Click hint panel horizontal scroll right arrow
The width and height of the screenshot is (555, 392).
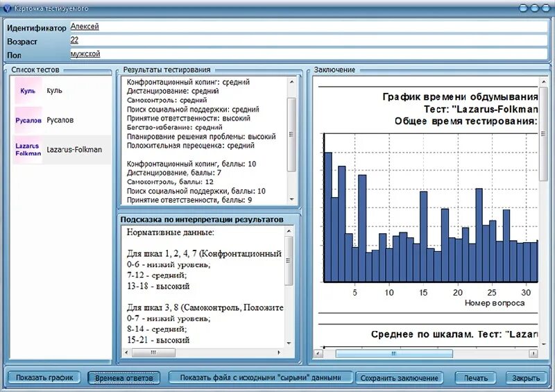coord(279,352)
